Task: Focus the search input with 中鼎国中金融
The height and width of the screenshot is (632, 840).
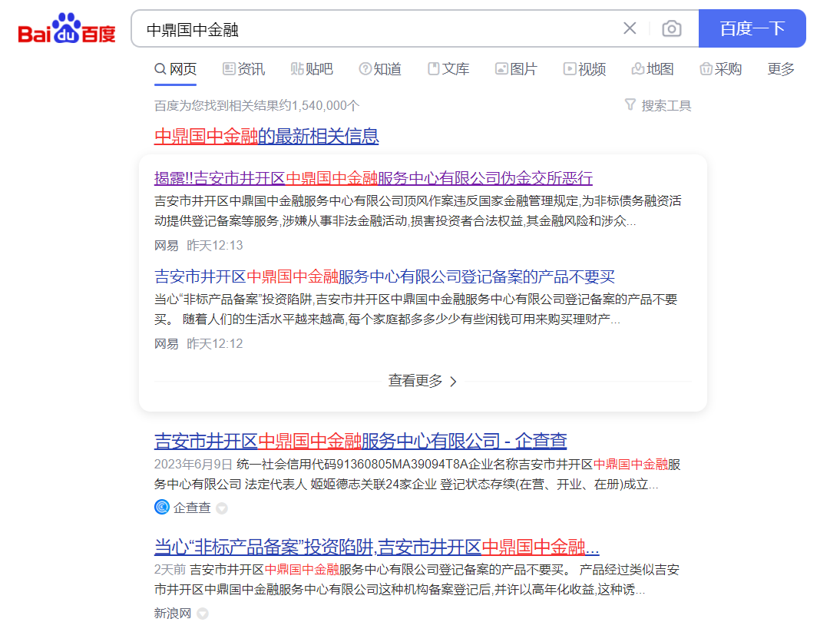Action: [x=375, y=29]
